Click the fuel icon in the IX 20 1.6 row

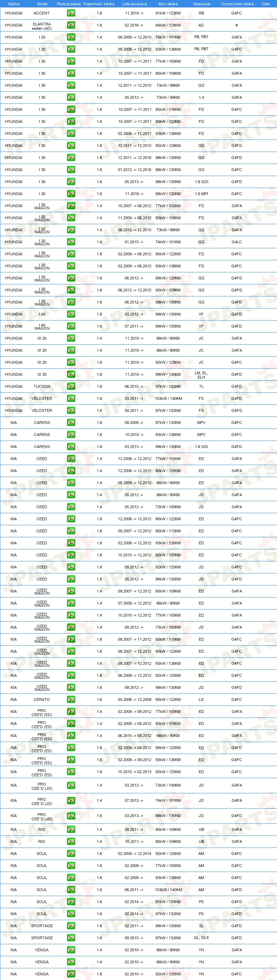click(x=71, y=362)
